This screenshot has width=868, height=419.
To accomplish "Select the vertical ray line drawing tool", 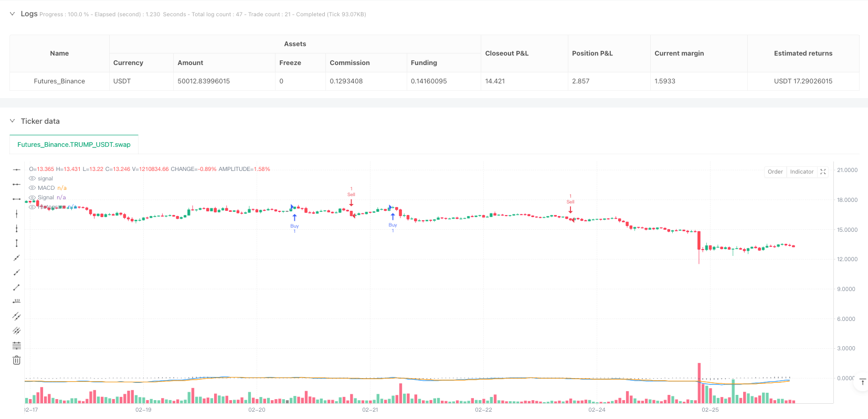I will [x=17, y=228].
